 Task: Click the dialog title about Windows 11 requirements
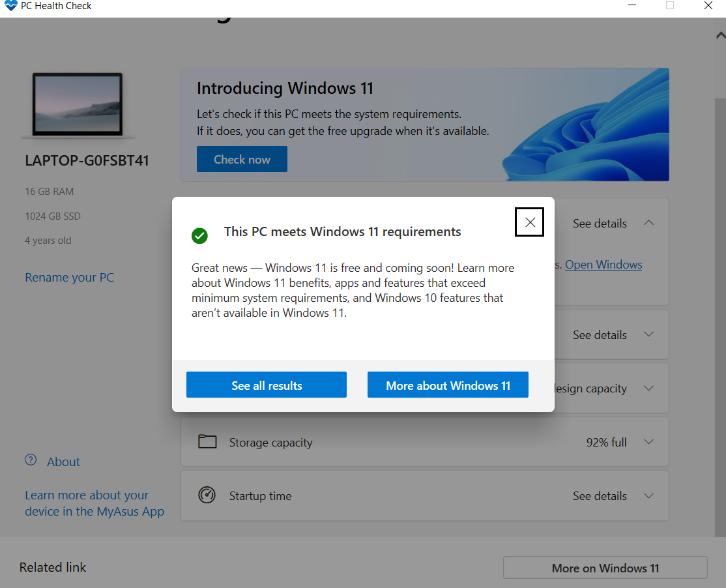pyautogui.click(x=343, y=231)
